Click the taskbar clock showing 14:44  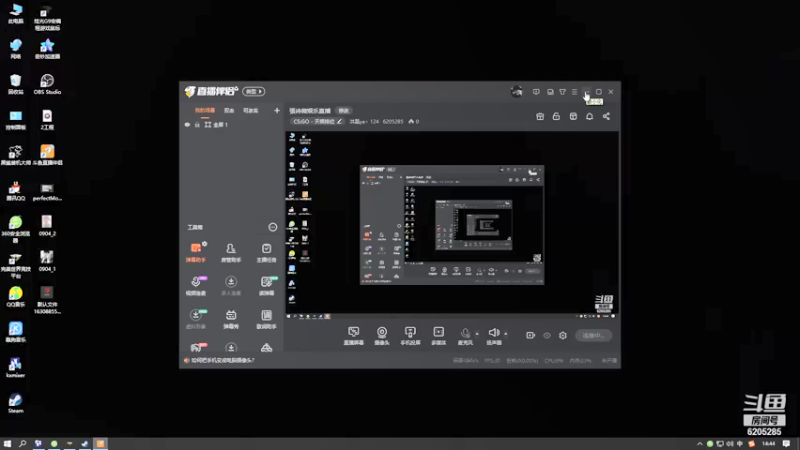pos(768,444)
